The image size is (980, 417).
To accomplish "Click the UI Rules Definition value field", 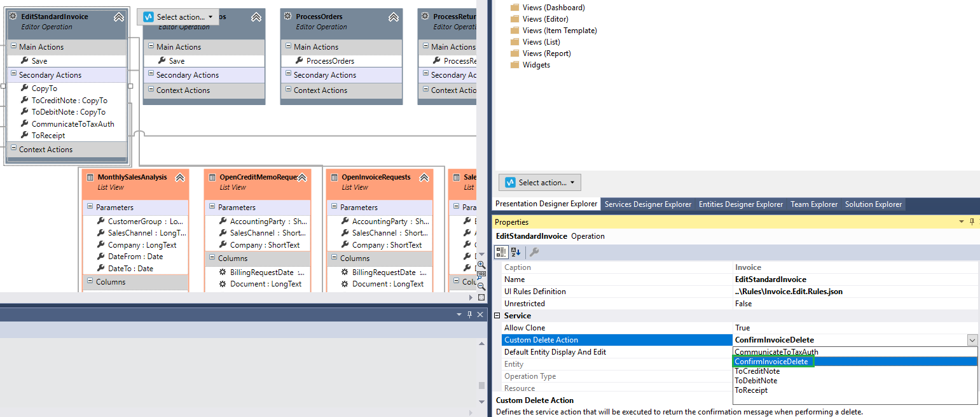I will [x=855, y=292].
